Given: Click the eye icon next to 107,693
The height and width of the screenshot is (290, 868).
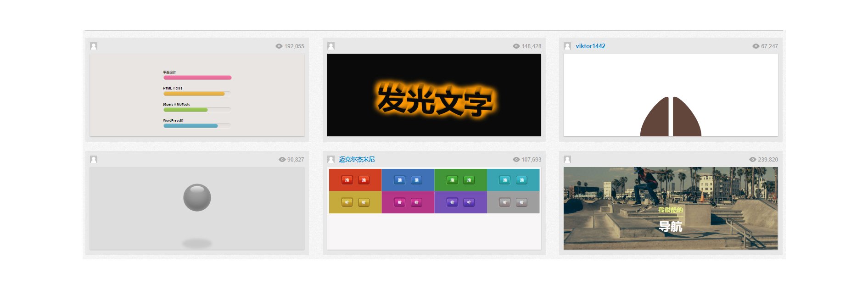Looking at the screenshot, I should click(516, 159).
